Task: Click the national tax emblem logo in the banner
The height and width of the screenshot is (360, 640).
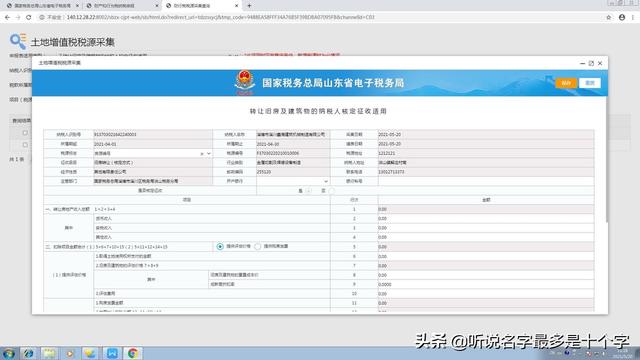Action: (244, 82)
